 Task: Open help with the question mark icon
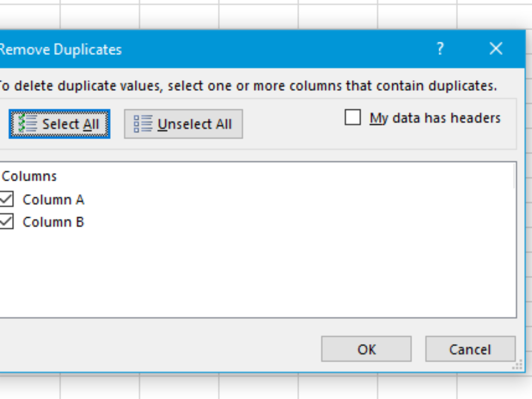[x=440, y=49]
